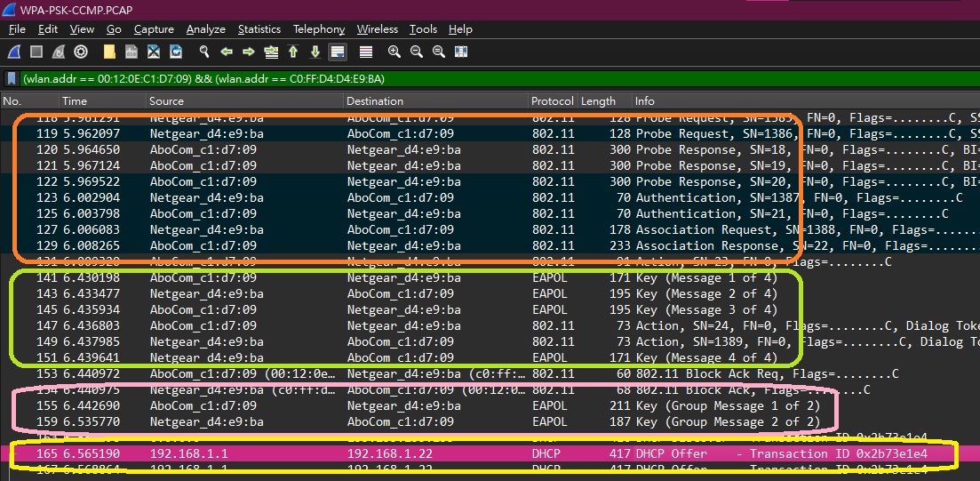Select packet 155 Group Message 1 of 2

point(490,406)
